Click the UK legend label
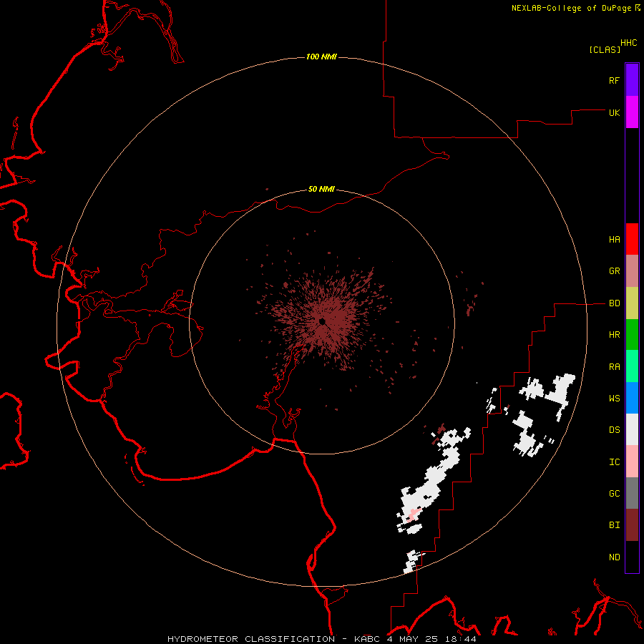 pos(614,112)
